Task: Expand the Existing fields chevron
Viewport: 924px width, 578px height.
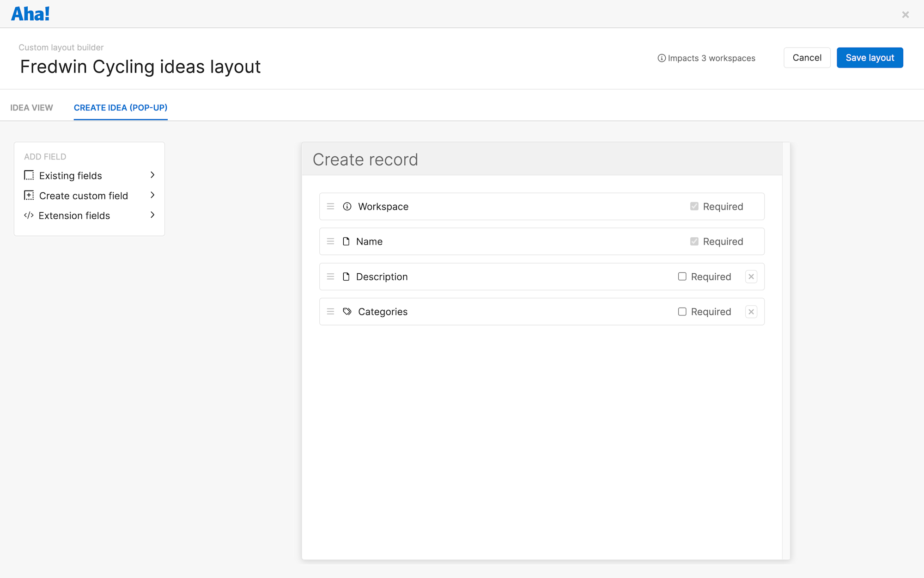Action: pyautogui.click(x=152, y=175)
